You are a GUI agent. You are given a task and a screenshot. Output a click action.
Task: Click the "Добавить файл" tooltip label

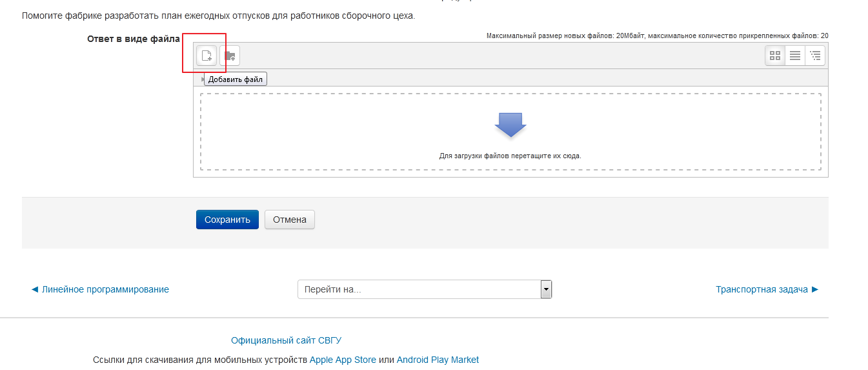236,79
